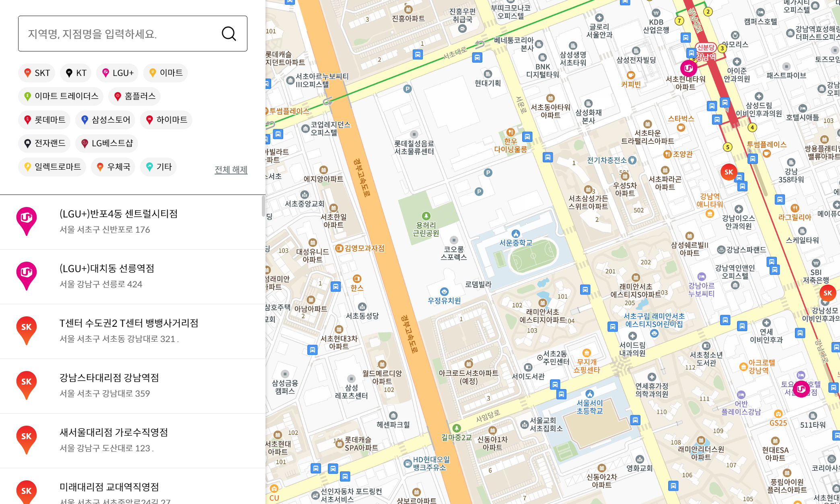Click the parking icon near 용허리근린공원
840x504 pixels.
pos(479,192)
